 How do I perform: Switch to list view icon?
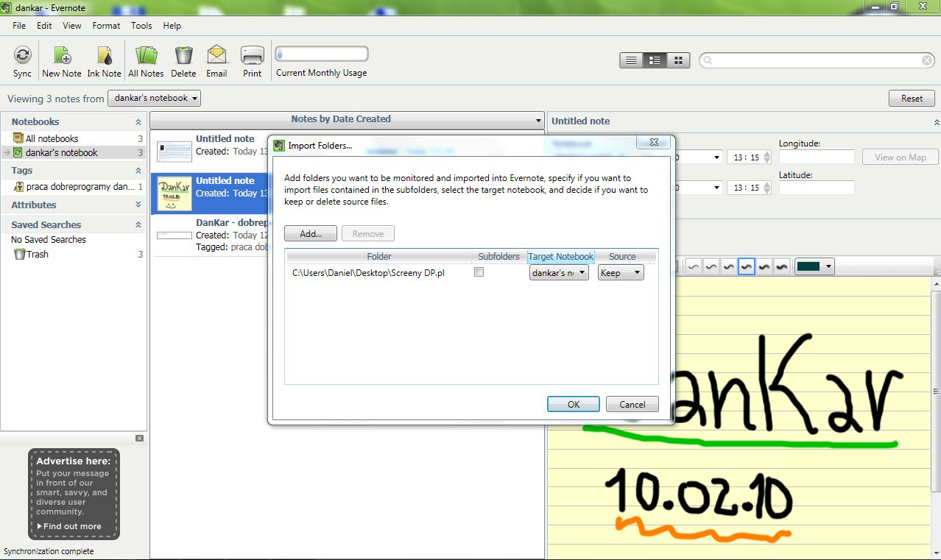click(631, 60)
